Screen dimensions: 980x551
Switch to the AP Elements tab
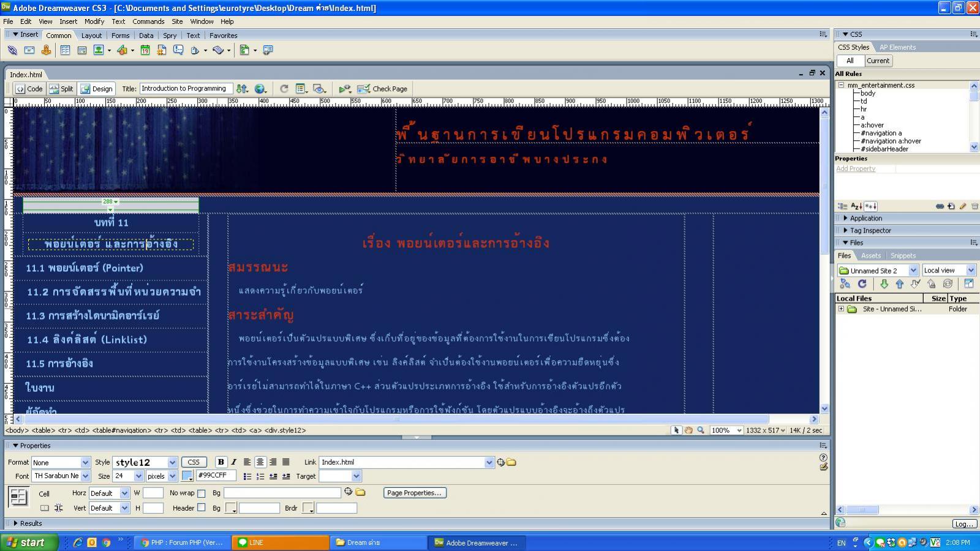tap(897, 47)
